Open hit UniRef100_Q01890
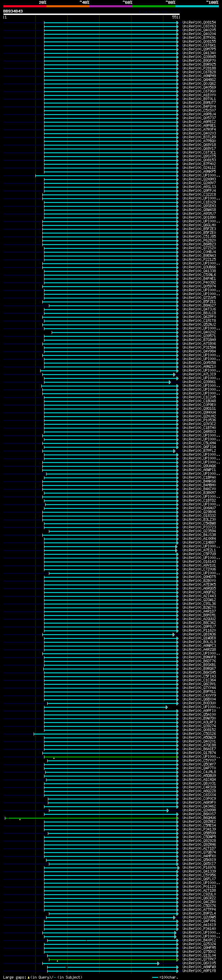Viewport: 222px width, 980px height. [x=199, y=217]
